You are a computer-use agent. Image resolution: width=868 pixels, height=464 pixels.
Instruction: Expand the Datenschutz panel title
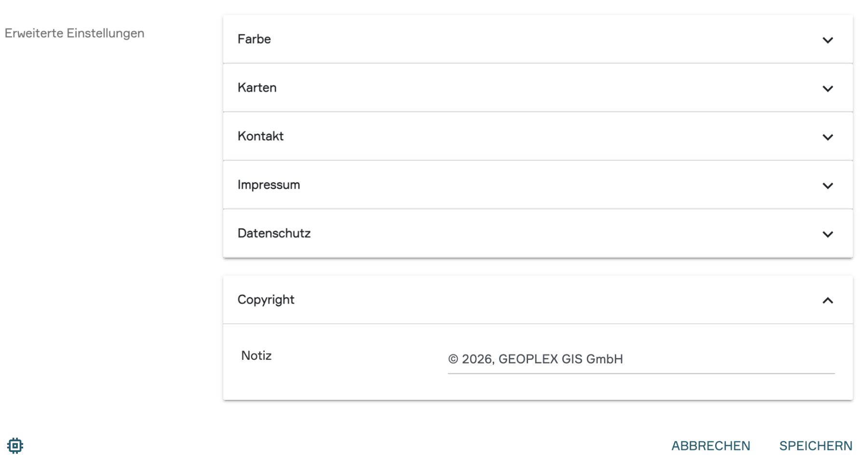(274, 233)
